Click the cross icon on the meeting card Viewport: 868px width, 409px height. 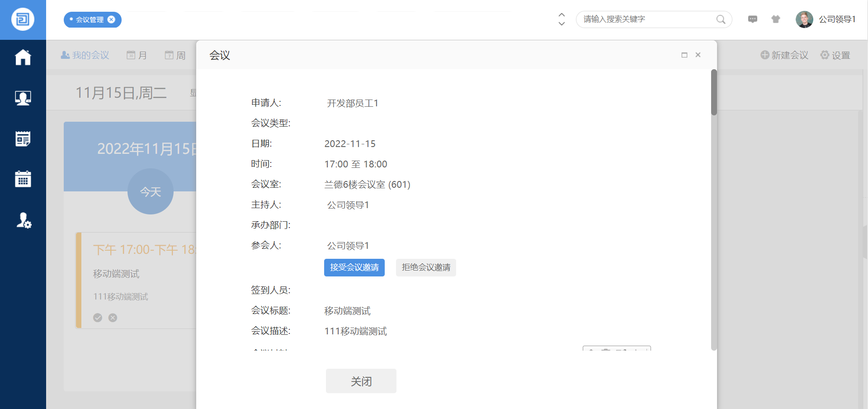[113, 318]
